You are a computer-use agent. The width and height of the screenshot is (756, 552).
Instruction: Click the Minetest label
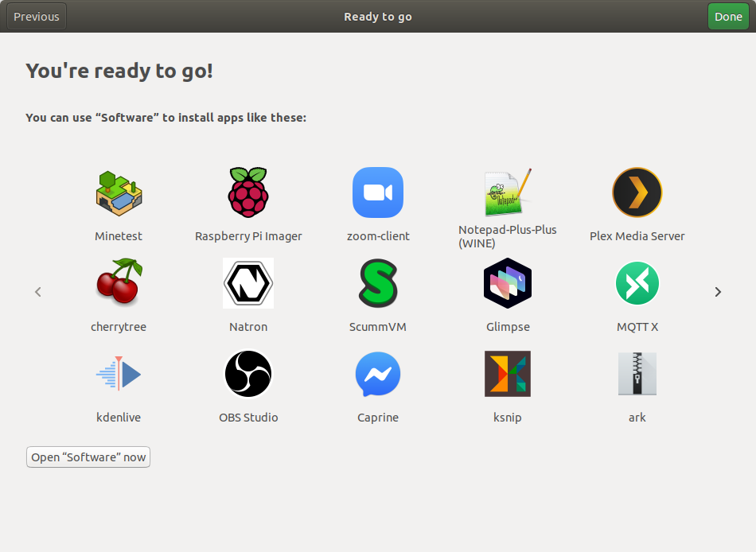119,236
